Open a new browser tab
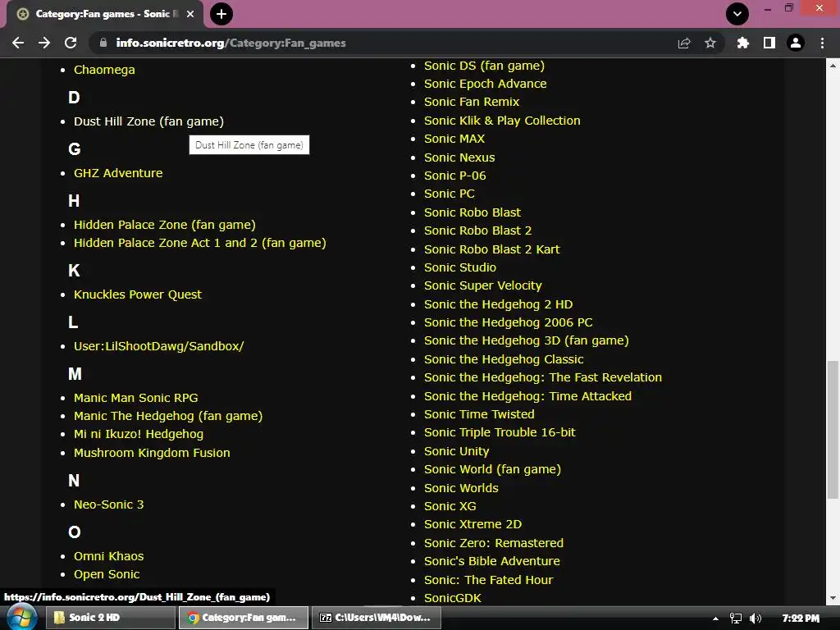Image resolution: width=840 pixels, height=630 pixels. (x=221, y=14)
